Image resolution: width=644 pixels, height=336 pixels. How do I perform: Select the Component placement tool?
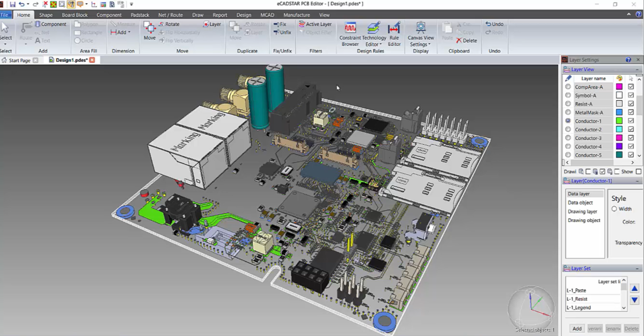[x=51, y=24]
